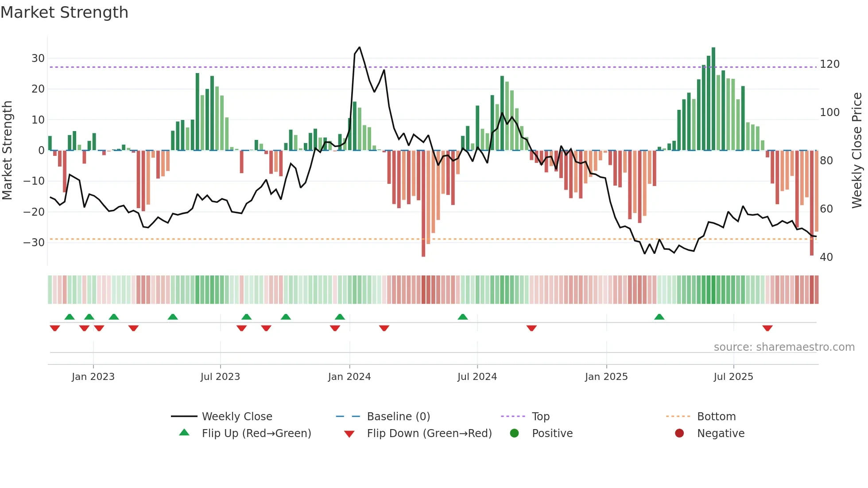
Task: Click the Weekly Close Price right axis title
Action: [857, 150]
